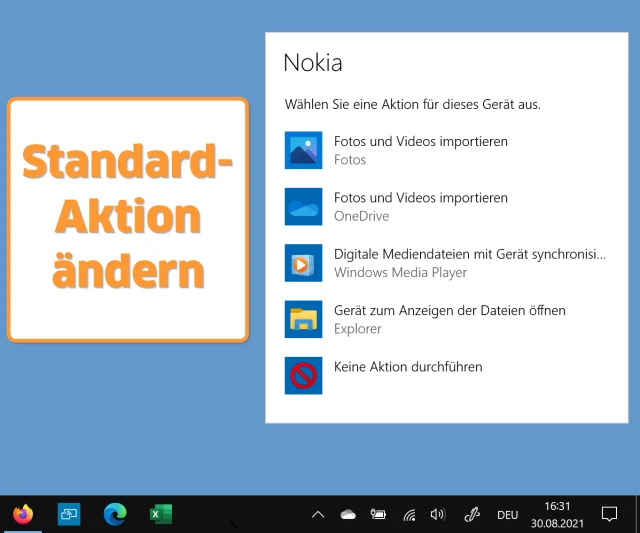This screenshot has width=640, height=533.
Task: Open the Wi-Fi network flyout
Action: pyautogui.click(x=408, y=515)
